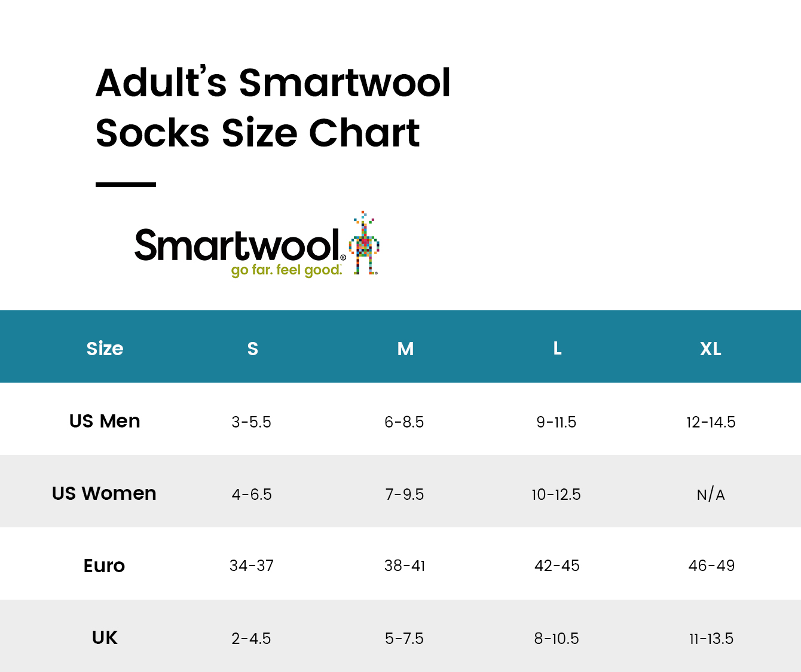
Task: Click the Smartwool pixel figure logo icon
Action: [x=364, y=243]
